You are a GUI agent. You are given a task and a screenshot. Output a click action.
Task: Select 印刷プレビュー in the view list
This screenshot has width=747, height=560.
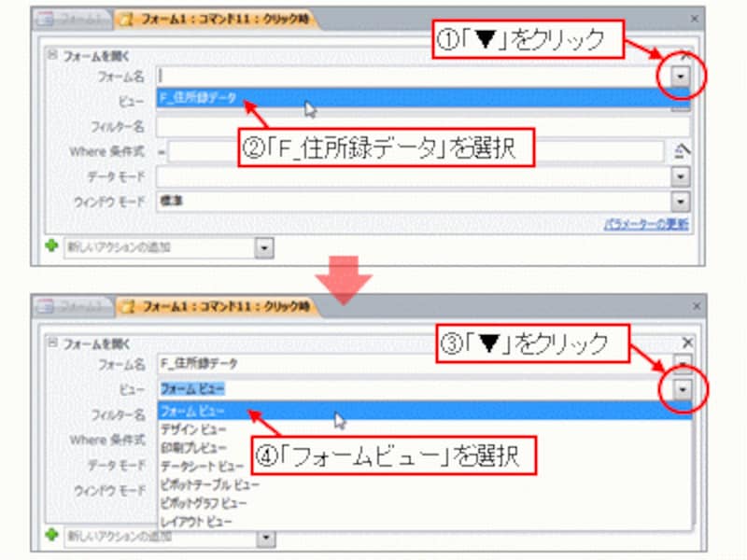[x=425, y=448]
